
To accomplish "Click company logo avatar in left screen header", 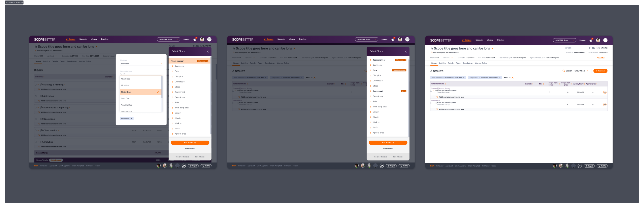I will (x=209, y=39).
